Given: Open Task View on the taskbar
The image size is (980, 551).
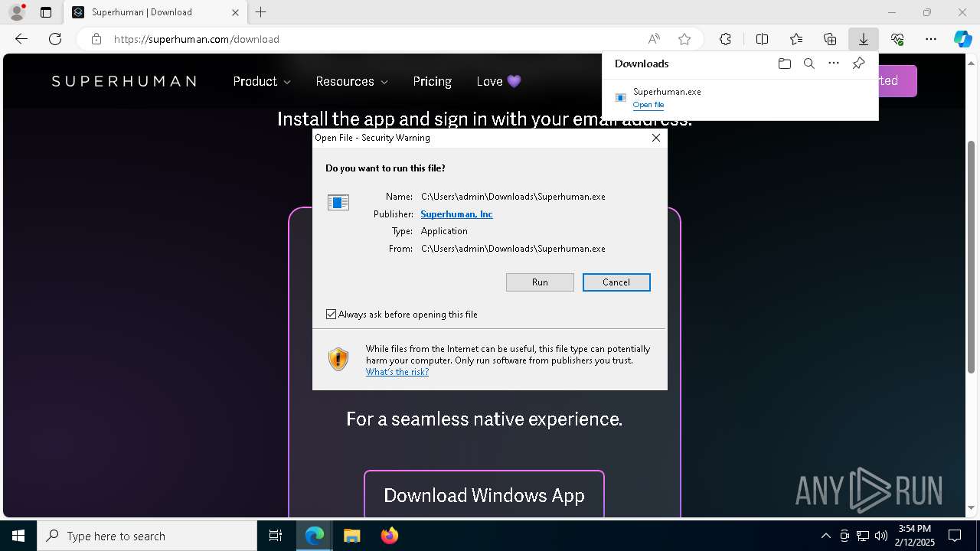Looking at the screenshot, I should [276, 536].
